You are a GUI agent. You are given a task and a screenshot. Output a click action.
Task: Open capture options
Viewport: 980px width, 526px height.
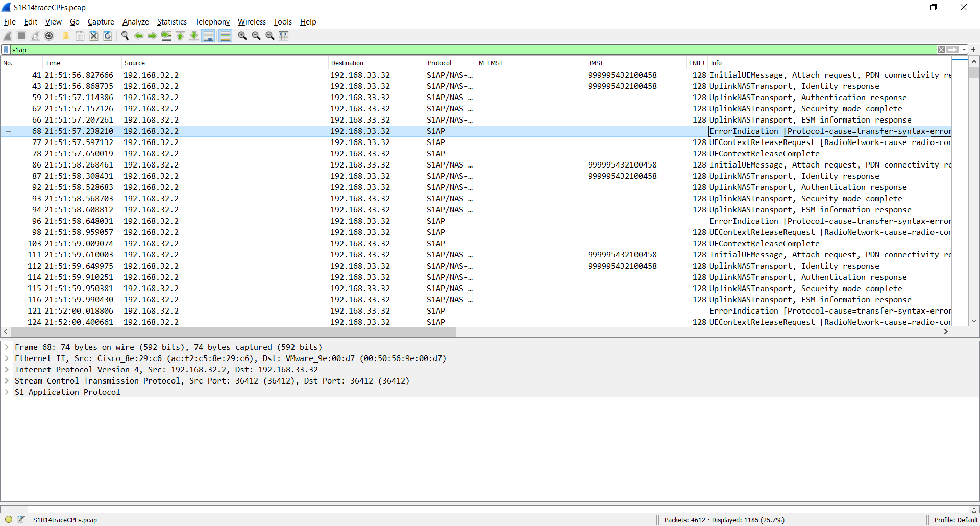[x=50, y=36]
